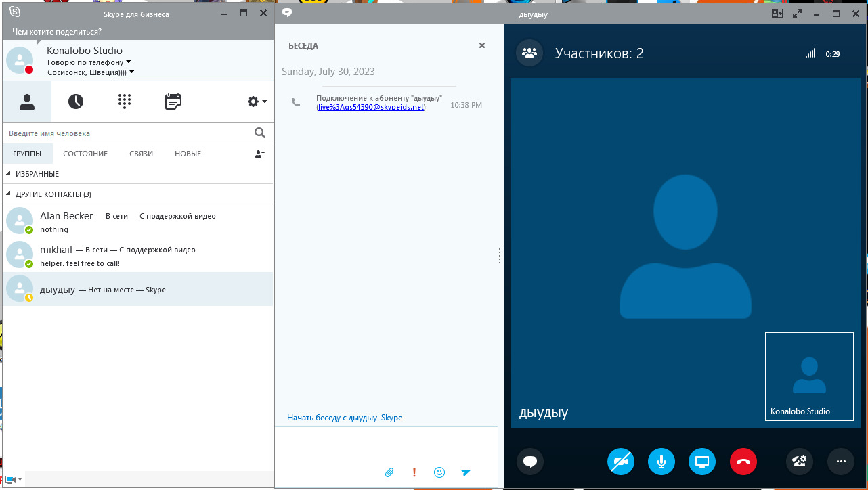Open the conversation history clock tab
Image resolution: width=868 pixels, height=490 pixels.
pos(75,102)
